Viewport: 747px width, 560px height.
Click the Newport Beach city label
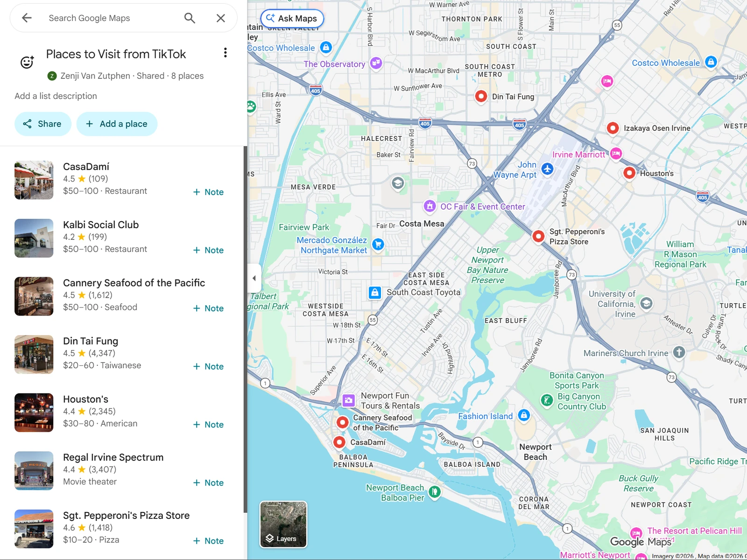click(536, 452)
